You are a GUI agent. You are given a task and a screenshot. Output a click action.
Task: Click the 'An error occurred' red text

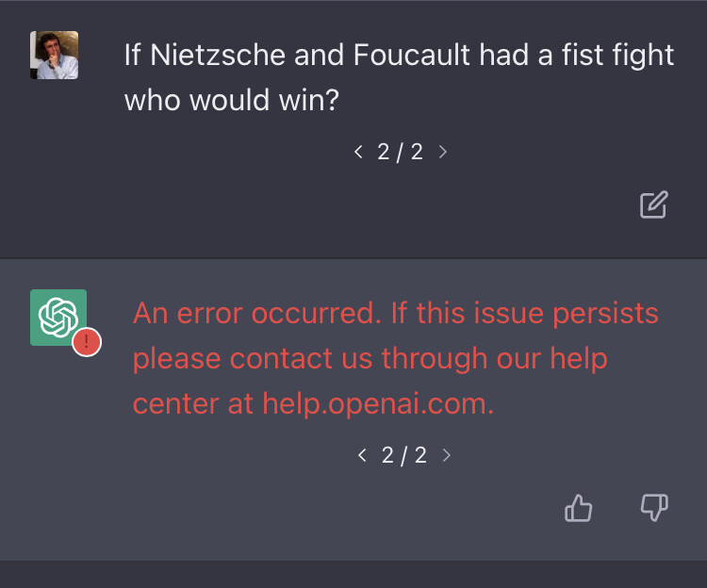click(257, 313)
